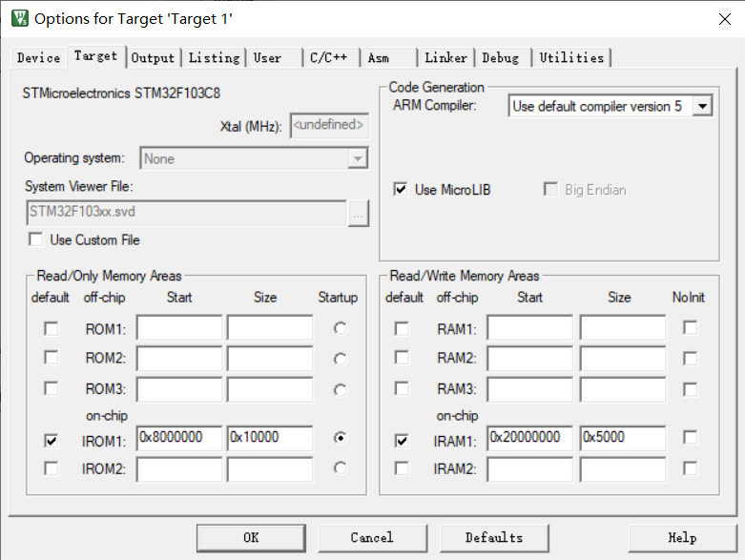
Task: Click the System Viewer File path field
Action: tap(186, 213)
